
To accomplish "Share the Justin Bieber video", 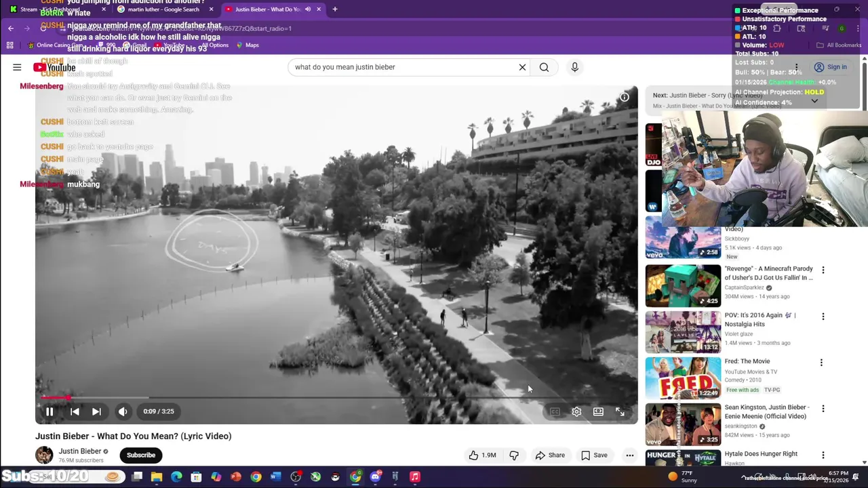I will (550, 455).
